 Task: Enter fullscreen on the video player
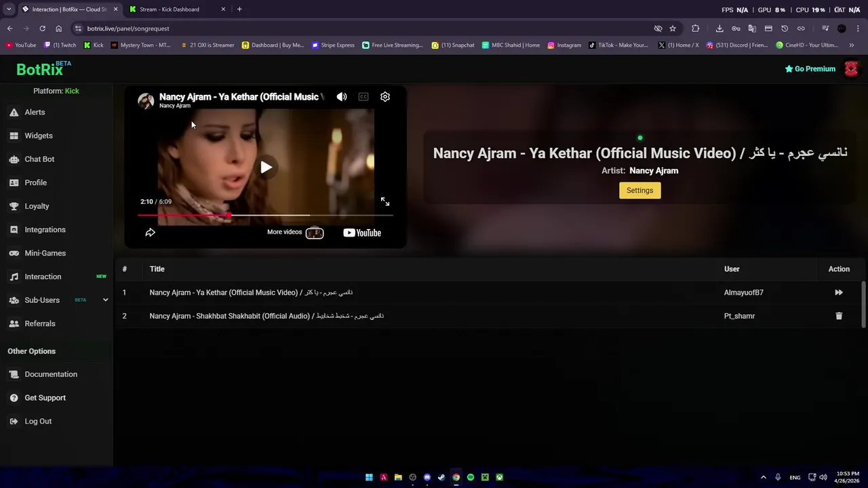click(385, 202)
